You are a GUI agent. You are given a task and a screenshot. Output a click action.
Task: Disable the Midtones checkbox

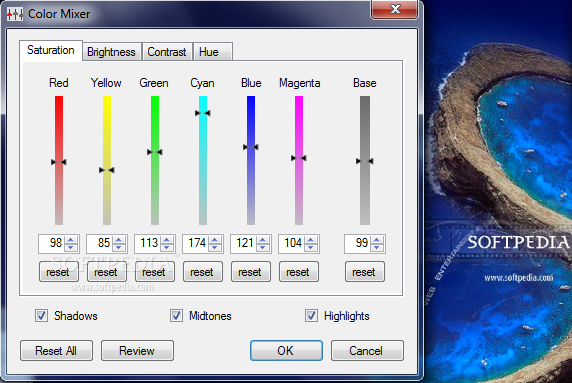point(176,316)
